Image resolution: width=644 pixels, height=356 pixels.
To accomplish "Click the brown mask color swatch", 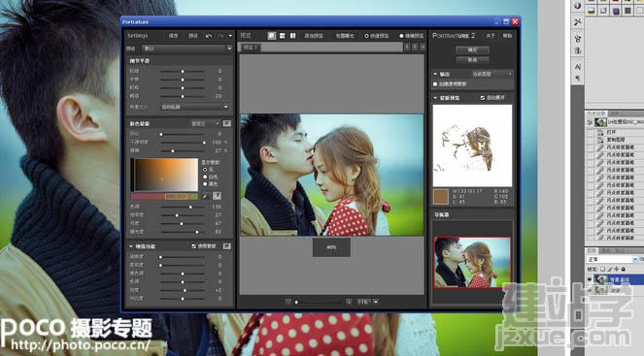I will tap(441, 197).
